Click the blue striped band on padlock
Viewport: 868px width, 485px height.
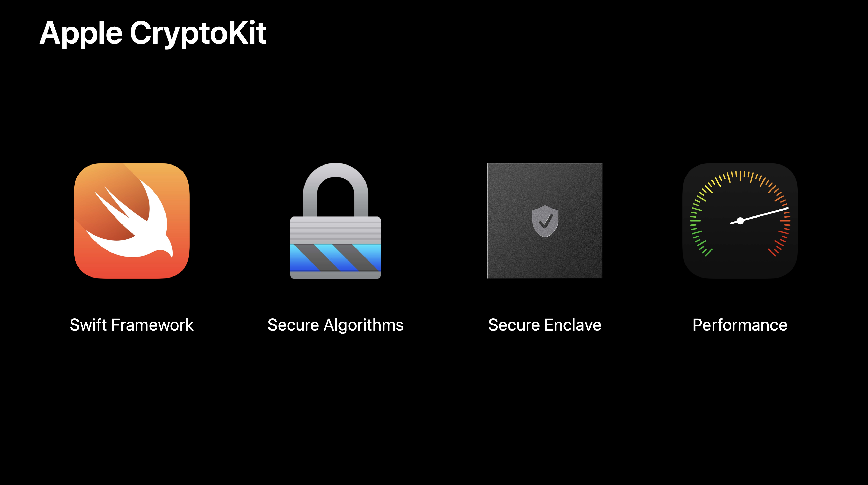(336, 257)
